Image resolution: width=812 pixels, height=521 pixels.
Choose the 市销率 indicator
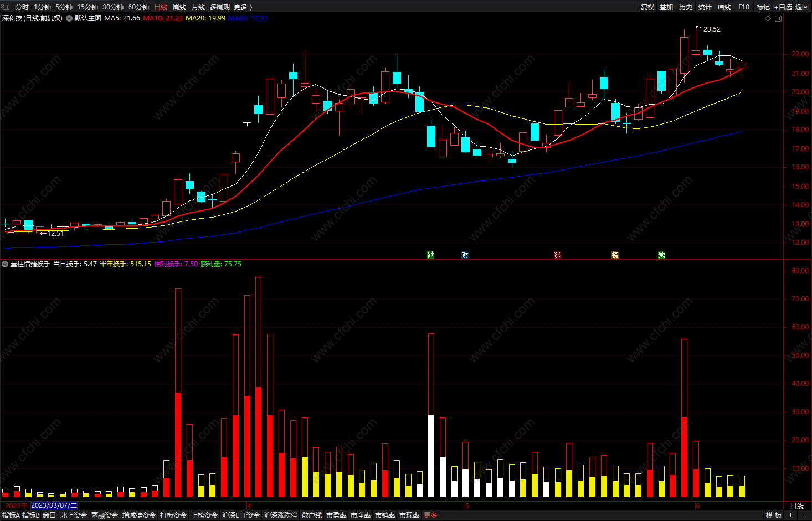[x=385, y=515]
